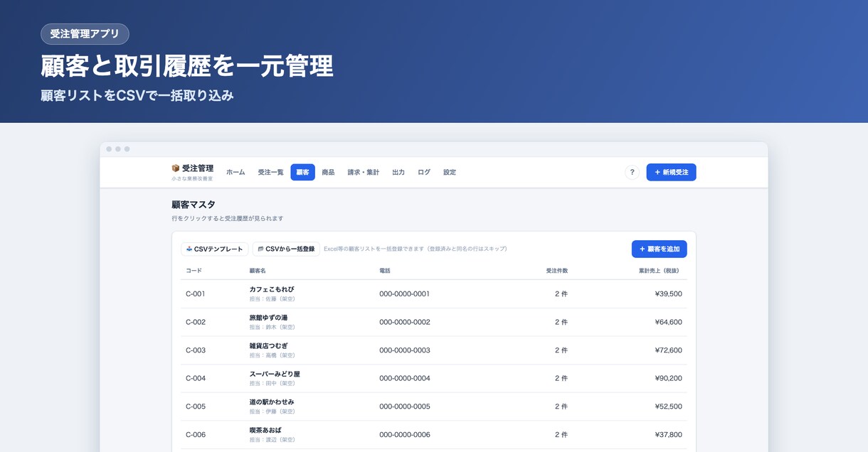Image resolution: width=868 pixels, height=452 pixels.
Task: Open customer row C-001
Action: pos(433,294)
